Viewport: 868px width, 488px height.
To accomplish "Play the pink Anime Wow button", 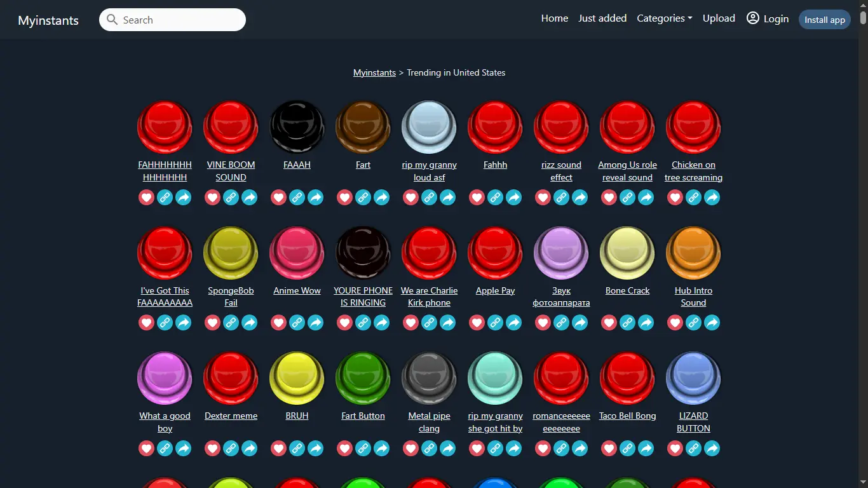I will coord(297,253).
